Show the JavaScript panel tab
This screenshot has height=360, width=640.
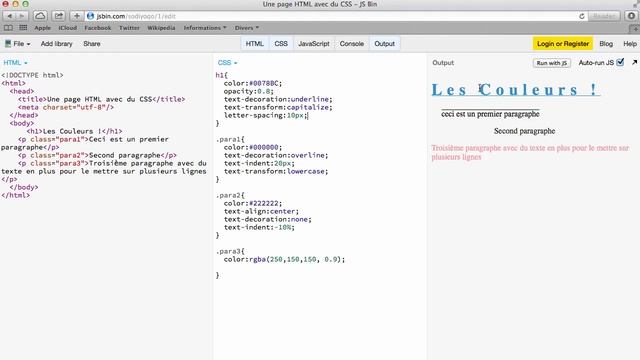point(313,44)
